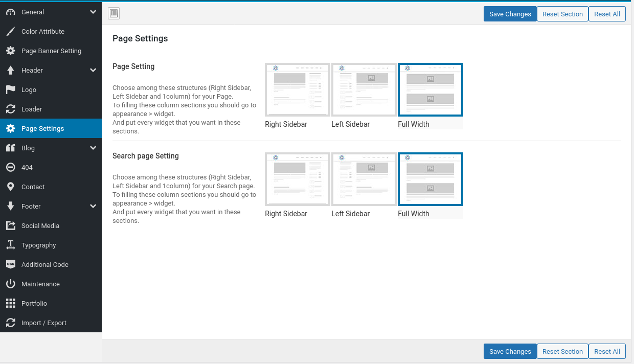
Task: Click the 404 minus-circle icon
Action: pyautogui.click(x=10, y=167)
